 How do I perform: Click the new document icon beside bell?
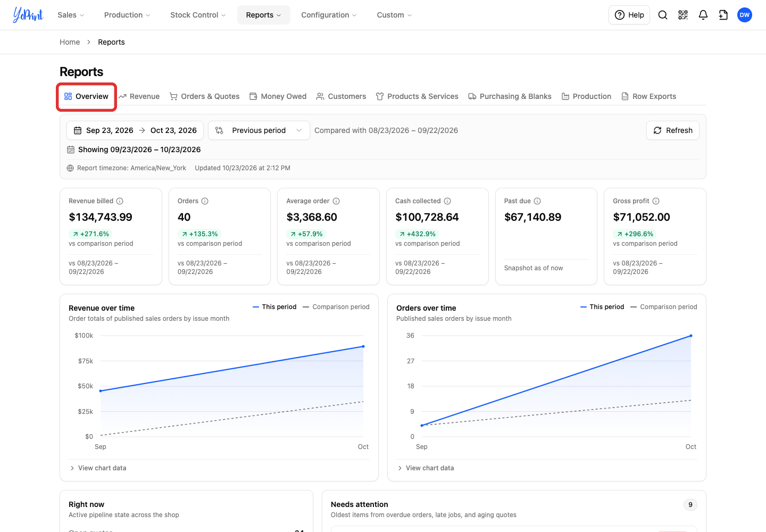723,15
